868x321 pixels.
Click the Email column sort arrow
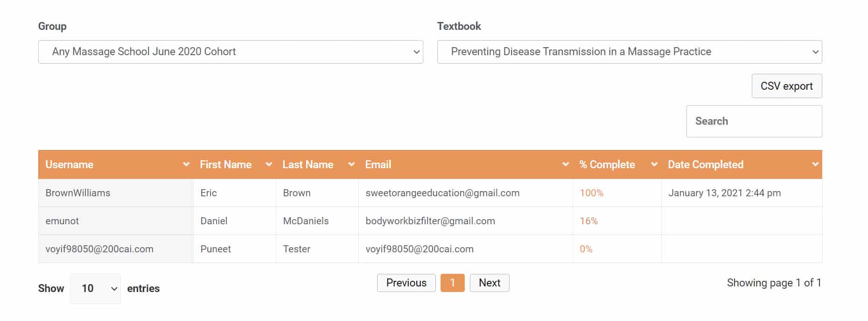point(566,164)
